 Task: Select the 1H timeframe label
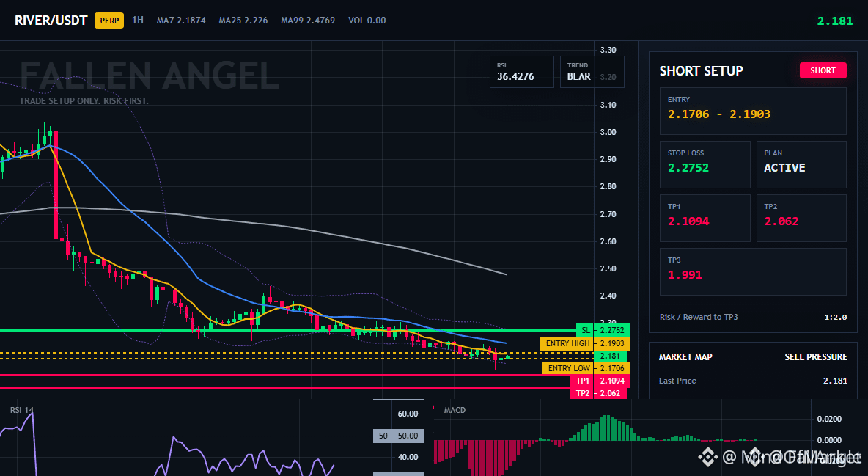tap(138, 20)
